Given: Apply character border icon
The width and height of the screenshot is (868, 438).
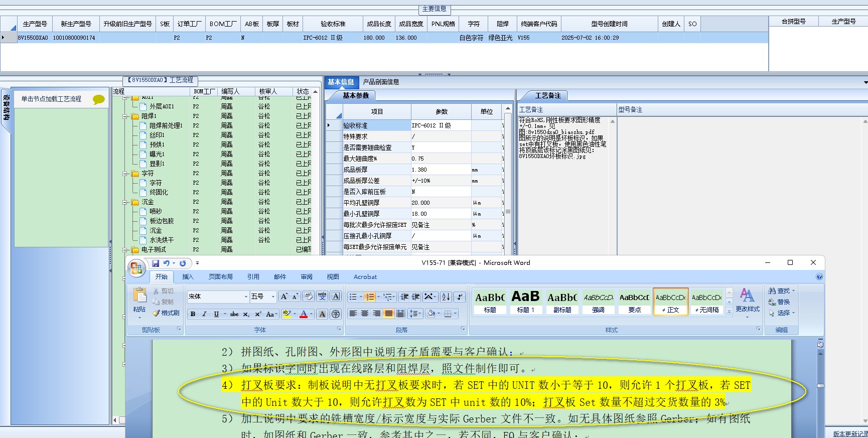Looking at the screenshot, I should 336,297.
